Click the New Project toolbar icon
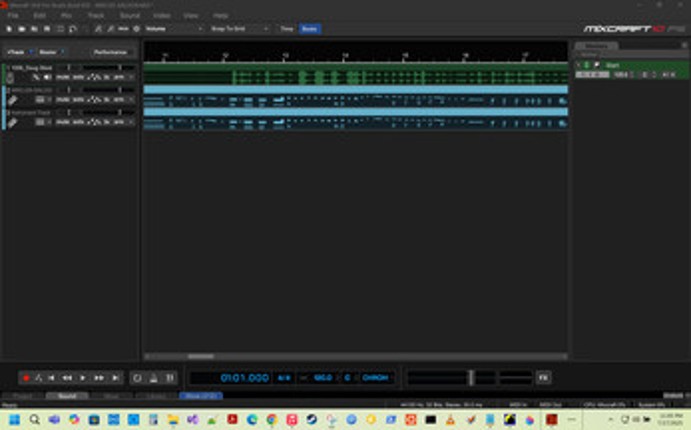This screenshot has height=430, width=691. pyautogui.click(x=9, y=29)
